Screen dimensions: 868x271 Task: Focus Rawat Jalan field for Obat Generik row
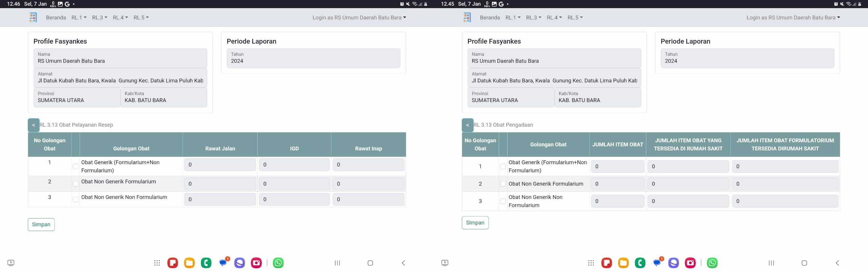[x=220, y=165]
